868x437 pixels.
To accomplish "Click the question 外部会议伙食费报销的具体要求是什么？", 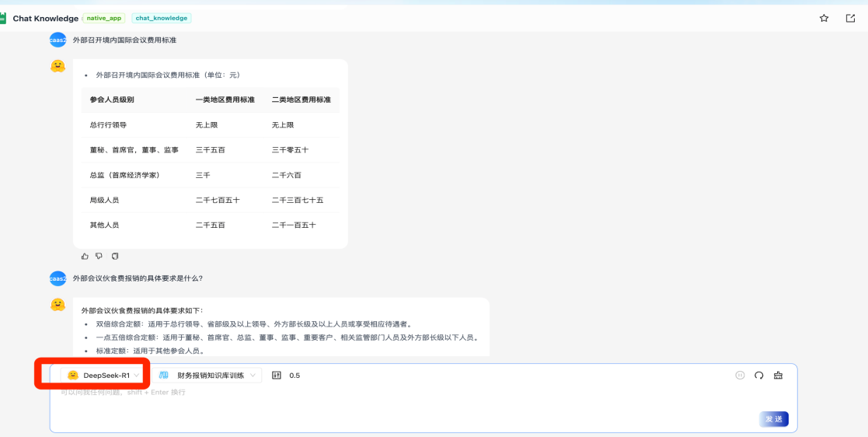I will point(138,278).
